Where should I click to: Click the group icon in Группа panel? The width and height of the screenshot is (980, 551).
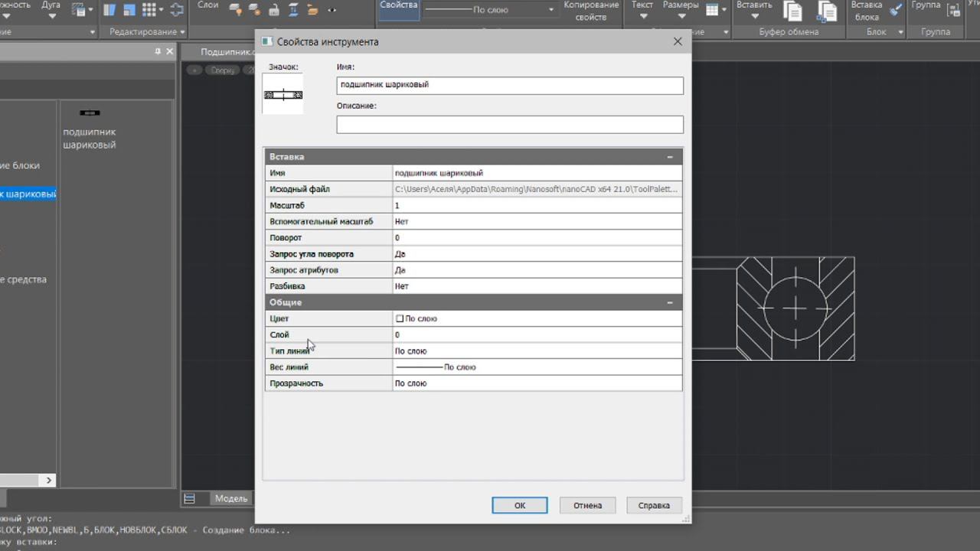tap(952, 10)
